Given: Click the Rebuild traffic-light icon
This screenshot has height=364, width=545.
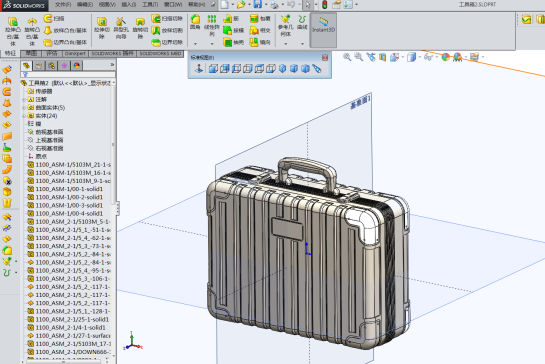Looking at the screenshot, I should pos(325,5).
